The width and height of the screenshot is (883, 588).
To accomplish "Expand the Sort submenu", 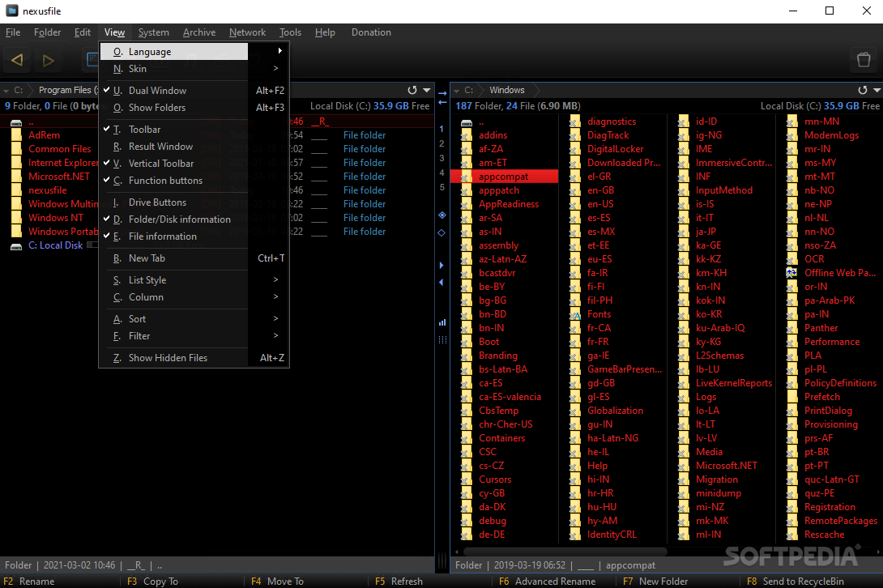I will [194, 319].
